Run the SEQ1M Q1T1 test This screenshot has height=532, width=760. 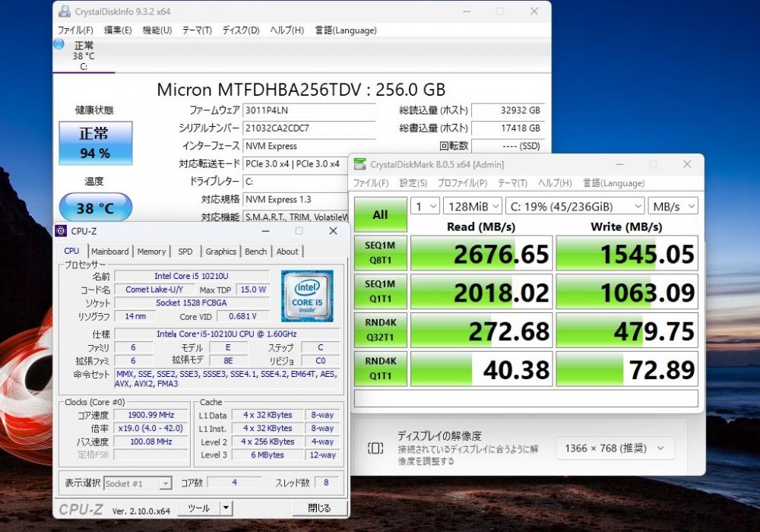(381, 292)
